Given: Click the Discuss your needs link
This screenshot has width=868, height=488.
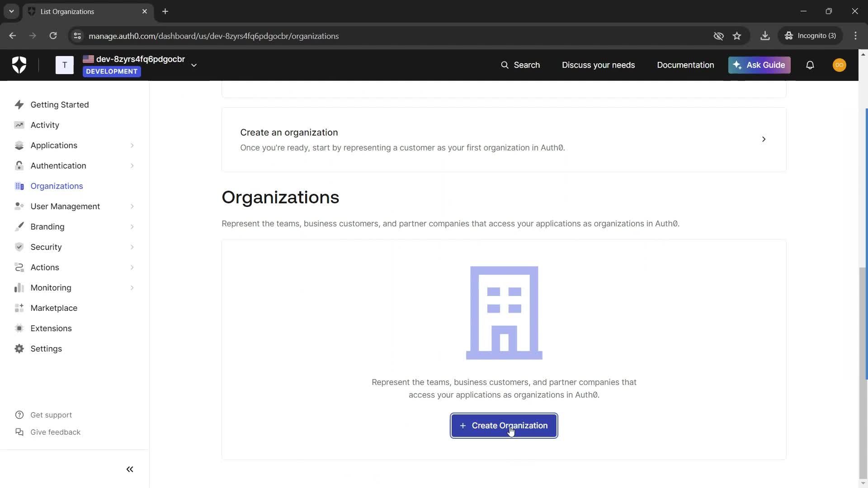Looking at the screenshot, I should [x=598, y=65].
